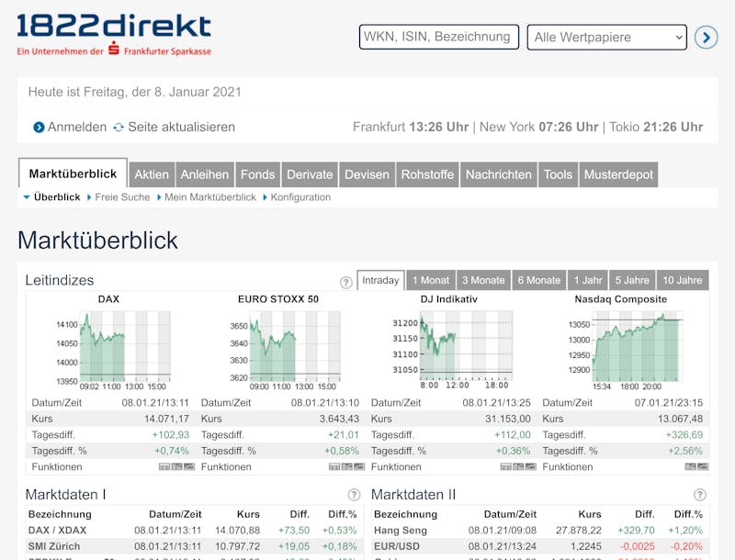Click the Seite aktualisieren link

click(181, 127)
